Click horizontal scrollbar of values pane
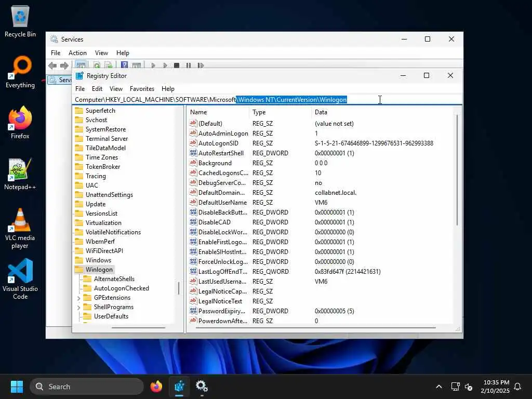532x399 pixels. (315, 328)
